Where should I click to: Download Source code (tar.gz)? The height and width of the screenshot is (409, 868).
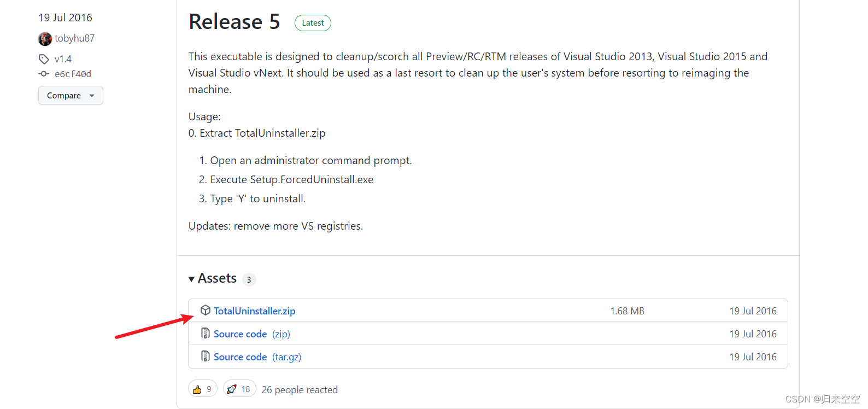tap(257, 357)
